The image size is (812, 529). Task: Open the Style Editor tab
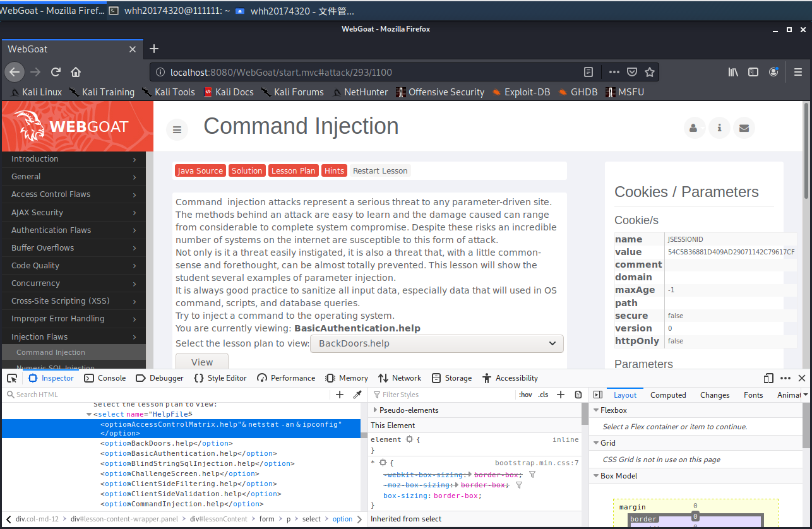[220, 378]
